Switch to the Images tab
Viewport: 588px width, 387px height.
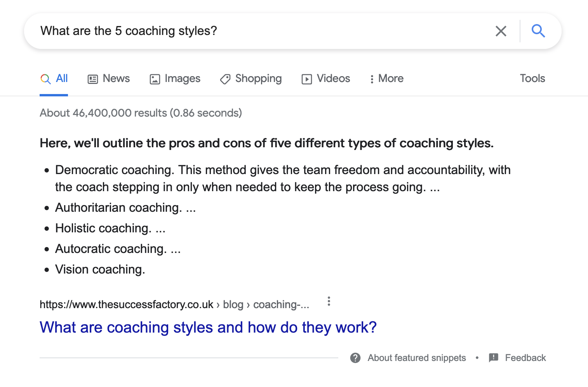coord(182,78)
